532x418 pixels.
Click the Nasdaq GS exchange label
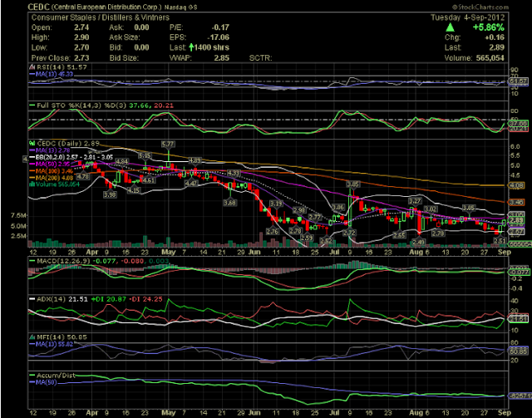(180, 7)
